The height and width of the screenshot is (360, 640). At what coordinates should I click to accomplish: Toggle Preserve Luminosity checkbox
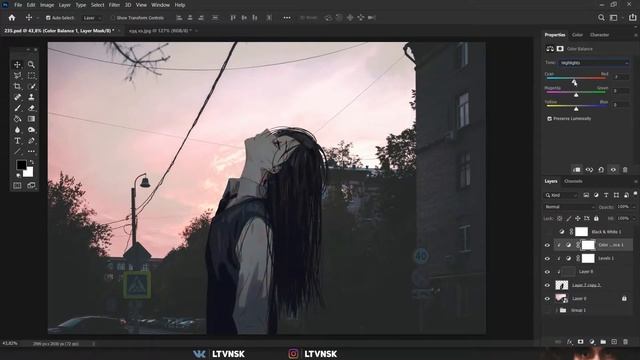549,118
